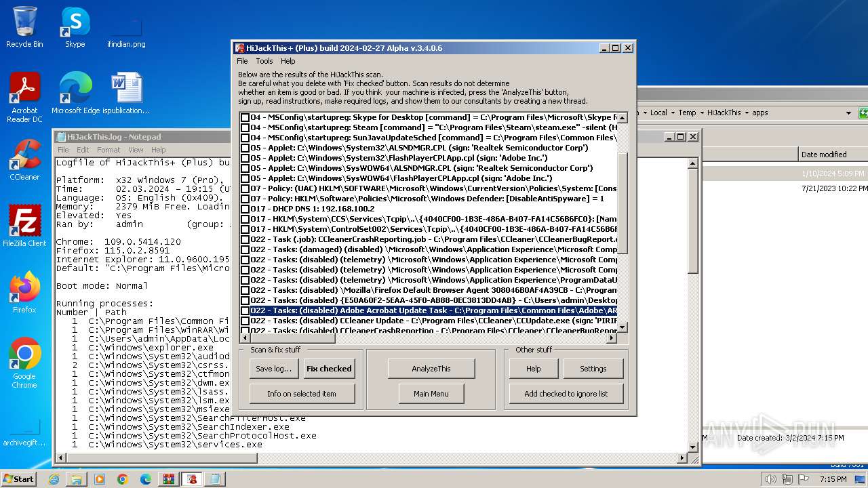Open Microsoft Edge desktop shortcut
Viewport: 868px width, 488px height.
[75, 93]
